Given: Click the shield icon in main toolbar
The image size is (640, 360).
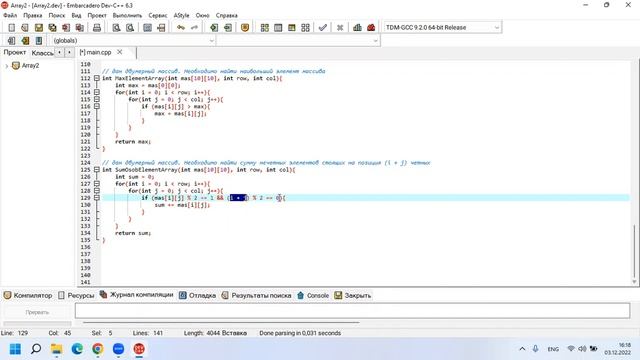Looking at the screenshot, I should point(245,28).
